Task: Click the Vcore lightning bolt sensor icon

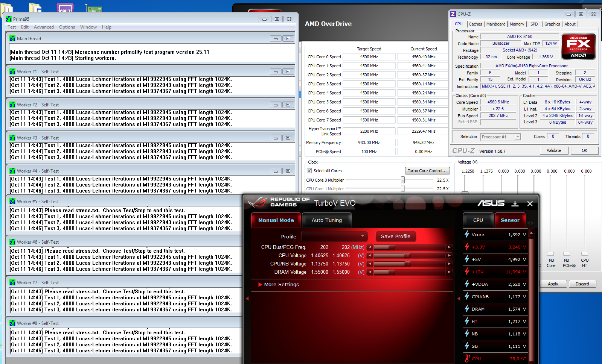Action: (467, 234)
